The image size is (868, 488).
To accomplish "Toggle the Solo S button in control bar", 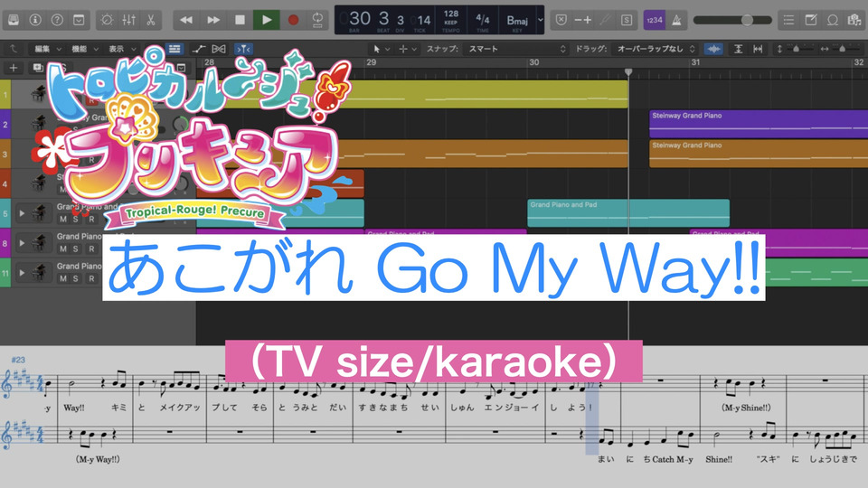I will click(626, 20).
